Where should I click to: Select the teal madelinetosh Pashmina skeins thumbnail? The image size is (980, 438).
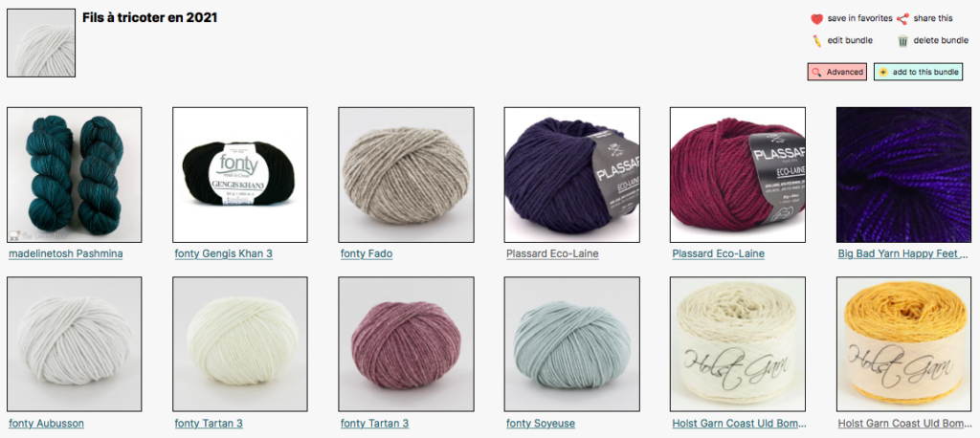tap(75, 175)
